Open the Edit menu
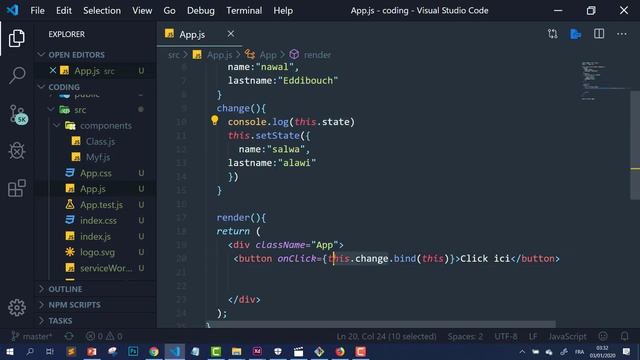The image size is (640, 360). point(64,11)
